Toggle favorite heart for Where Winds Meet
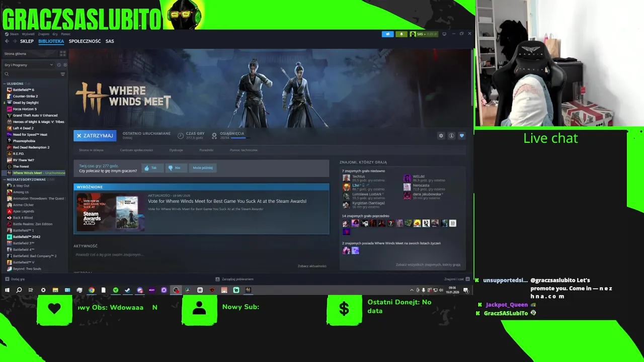This screenshot has width=644, height=362. click(461, 136)
